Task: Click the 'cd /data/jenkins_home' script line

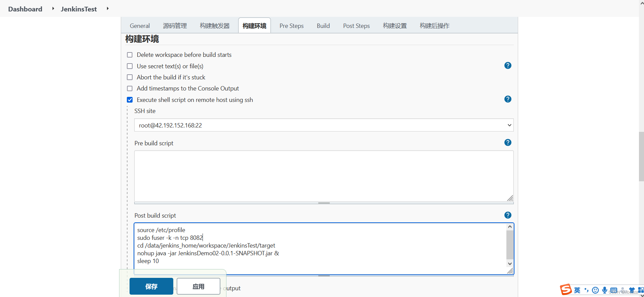Action: (x=206, y=246)
